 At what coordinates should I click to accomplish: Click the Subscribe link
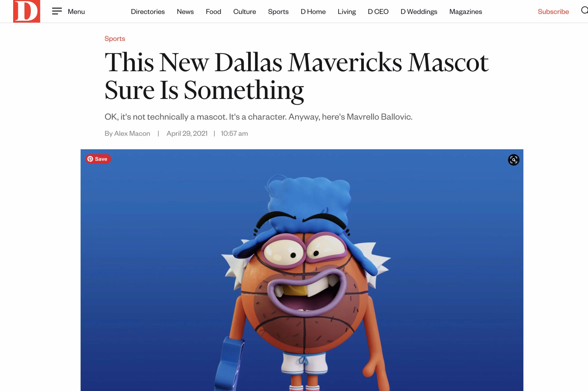click(x=553, y=12)
